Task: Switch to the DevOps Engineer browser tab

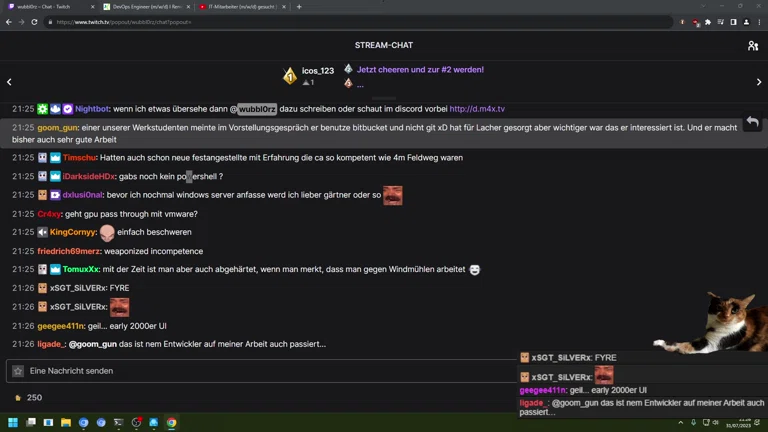Action: [142, 7]
